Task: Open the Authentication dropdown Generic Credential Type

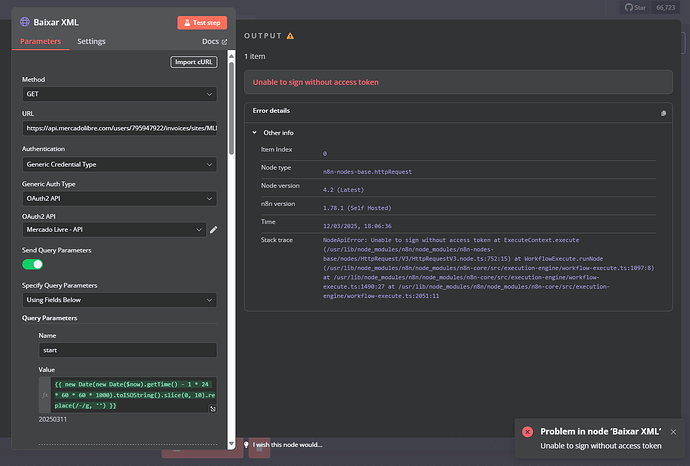Action: pyautogui.click(x=119, y=165)
